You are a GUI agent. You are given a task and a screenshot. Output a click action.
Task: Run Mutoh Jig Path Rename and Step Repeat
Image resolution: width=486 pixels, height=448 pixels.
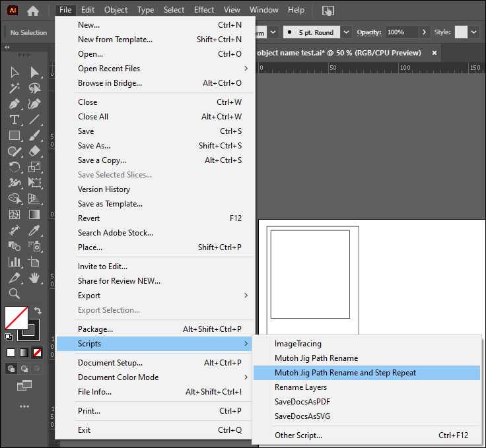pos(366,373)
